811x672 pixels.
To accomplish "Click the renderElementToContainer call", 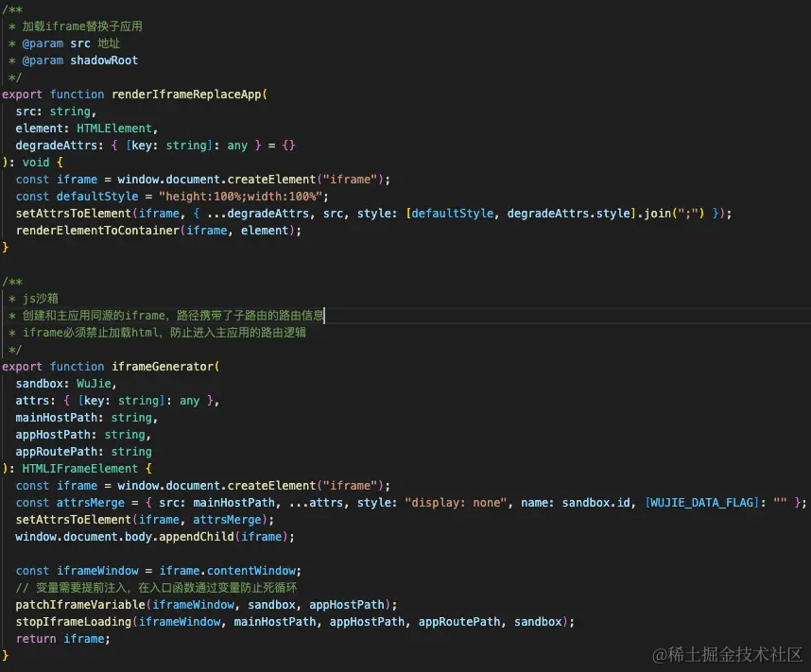I will click(97, 231).
